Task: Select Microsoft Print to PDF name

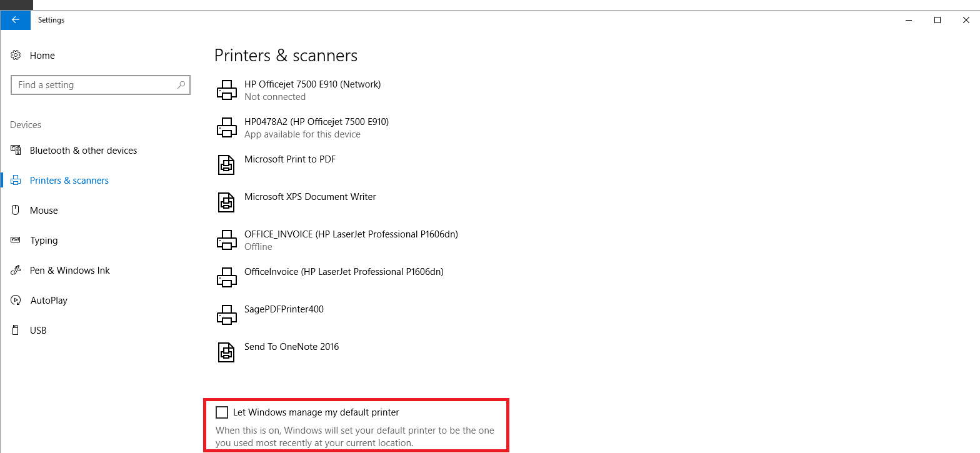Action: pyautogui.click(x=290, y=159)
